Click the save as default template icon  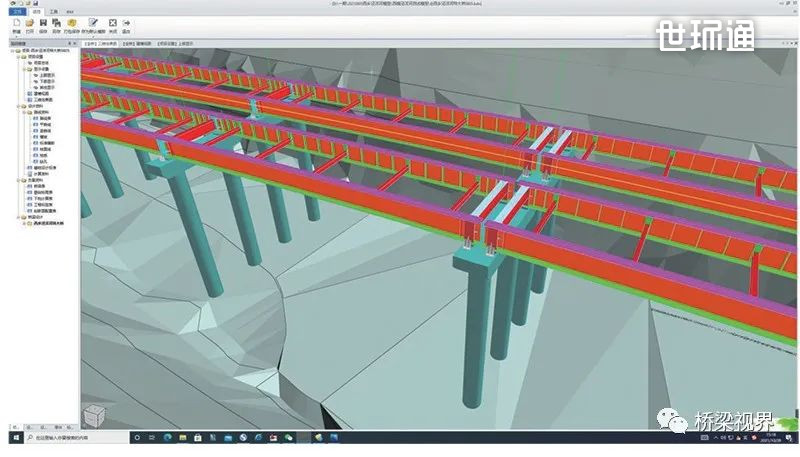coord(92,24)
